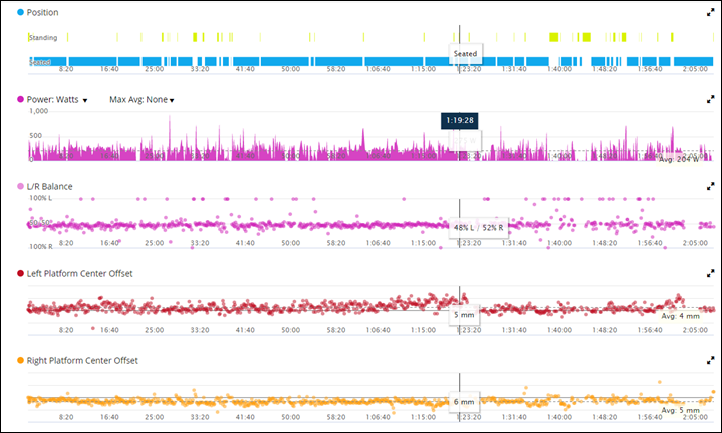Image resolution: width=722 pixels, height=433 pixels.
Task: Expand the L/R Balance chart
Action: (x=710, y=186)
